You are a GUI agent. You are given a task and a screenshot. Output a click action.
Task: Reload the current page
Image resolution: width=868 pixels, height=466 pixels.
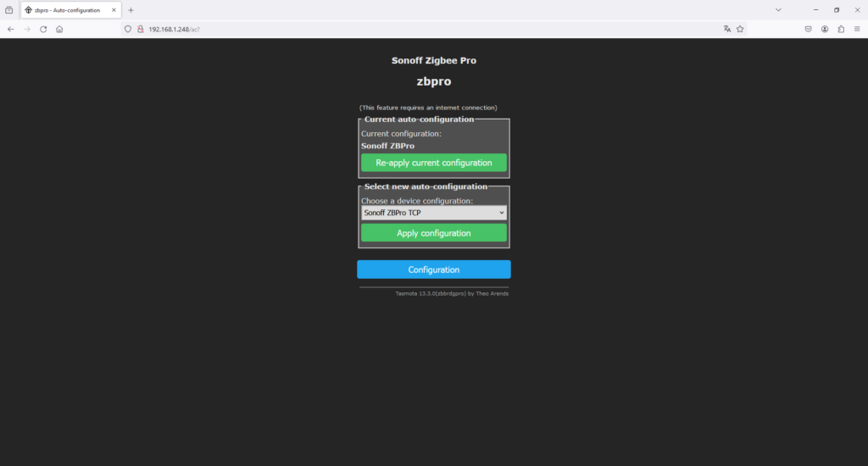(43, 29)
